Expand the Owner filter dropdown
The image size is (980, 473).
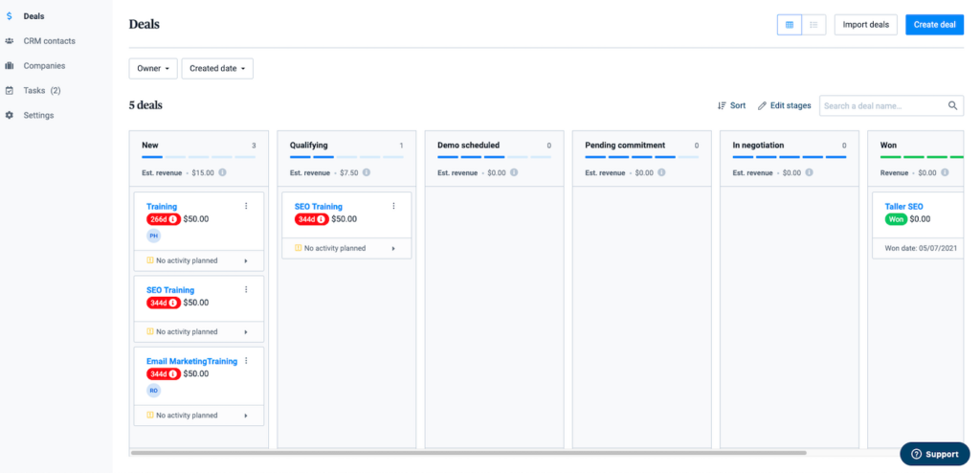tap(153, 69)
